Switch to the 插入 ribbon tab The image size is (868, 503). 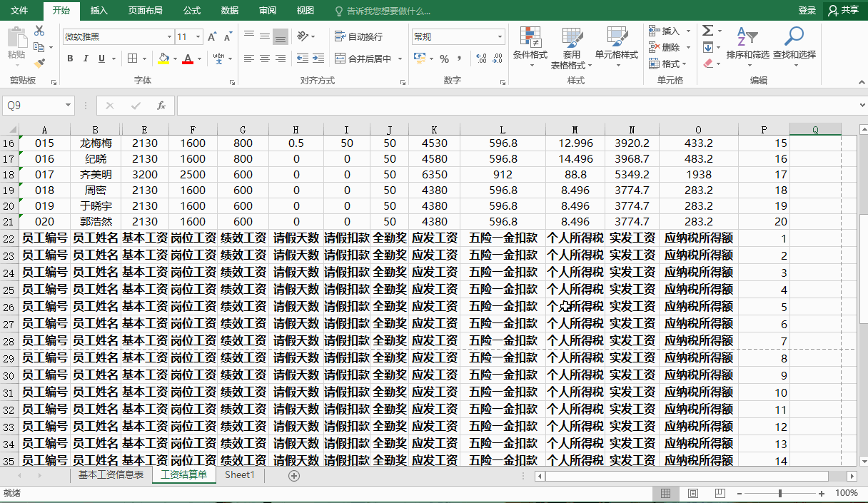click(x=99, y=11)
